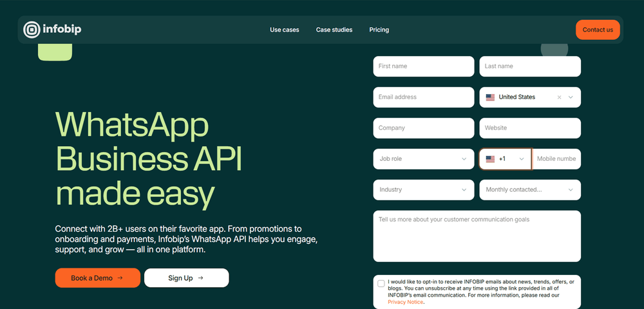Open the Pricing menu item
This screenshot has height=309, width=644.
coord(379,30)
